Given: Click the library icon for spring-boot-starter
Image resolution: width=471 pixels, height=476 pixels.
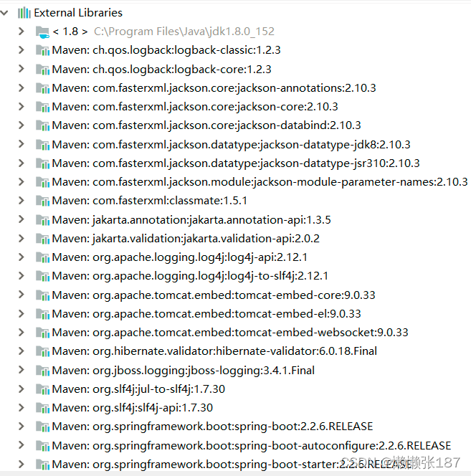Looking at the screenshot, I should point(42,465).
